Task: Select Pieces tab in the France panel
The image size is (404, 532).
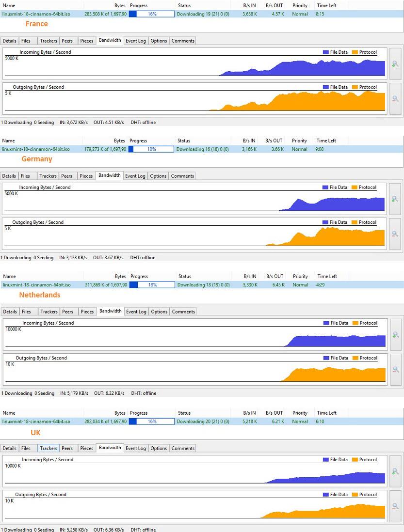Action: 86,41
